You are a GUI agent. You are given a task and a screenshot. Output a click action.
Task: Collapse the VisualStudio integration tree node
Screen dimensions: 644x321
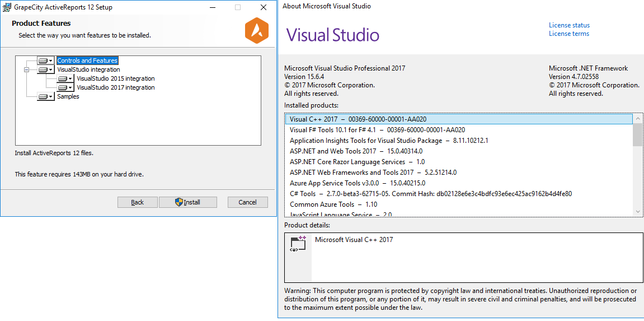[26, 69]
